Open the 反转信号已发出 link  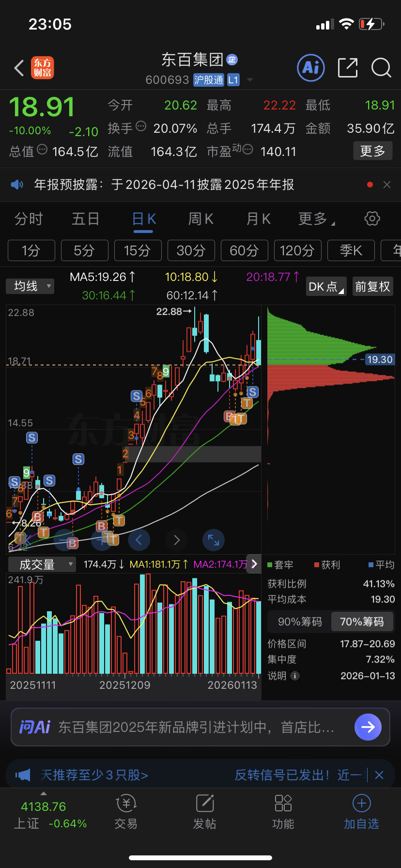(300, 775)
